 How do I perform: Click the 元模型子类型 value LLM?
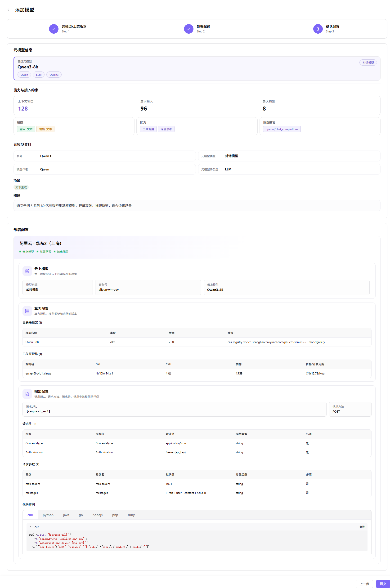click(228, 169)
